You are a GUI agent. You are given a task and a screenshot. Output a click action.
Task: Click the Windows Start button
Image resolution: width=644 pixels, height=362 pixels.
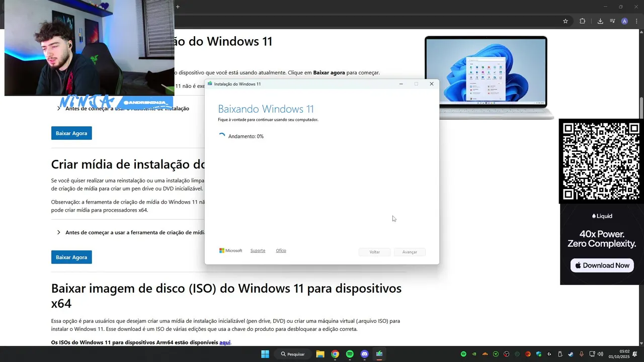click(x=265, y=354)
